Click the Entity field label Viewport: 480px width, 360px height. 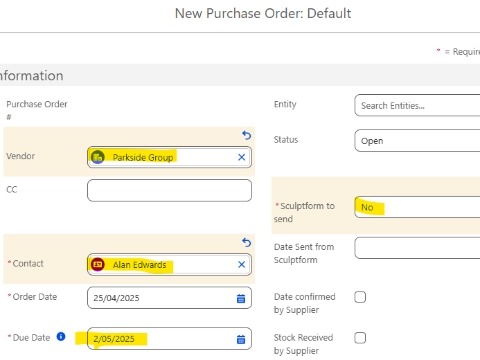pyautogui.click(x=285, y=104)
